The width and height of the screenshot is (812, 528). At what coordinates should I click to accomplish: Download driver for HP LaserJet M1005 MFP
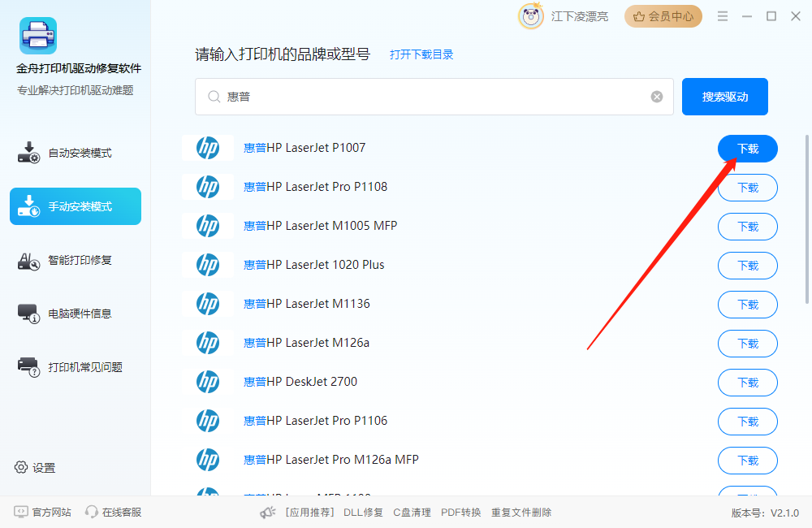747,227
